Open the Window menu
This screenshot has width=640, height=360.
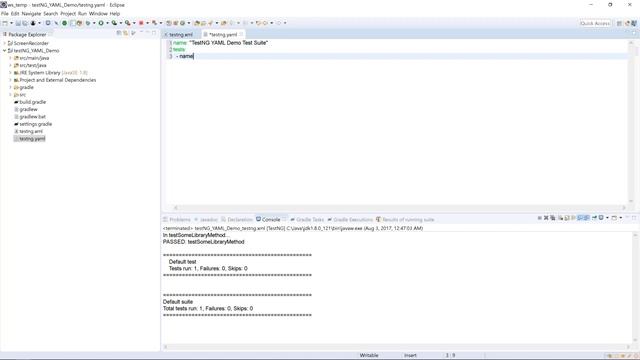tap(98, 13)
